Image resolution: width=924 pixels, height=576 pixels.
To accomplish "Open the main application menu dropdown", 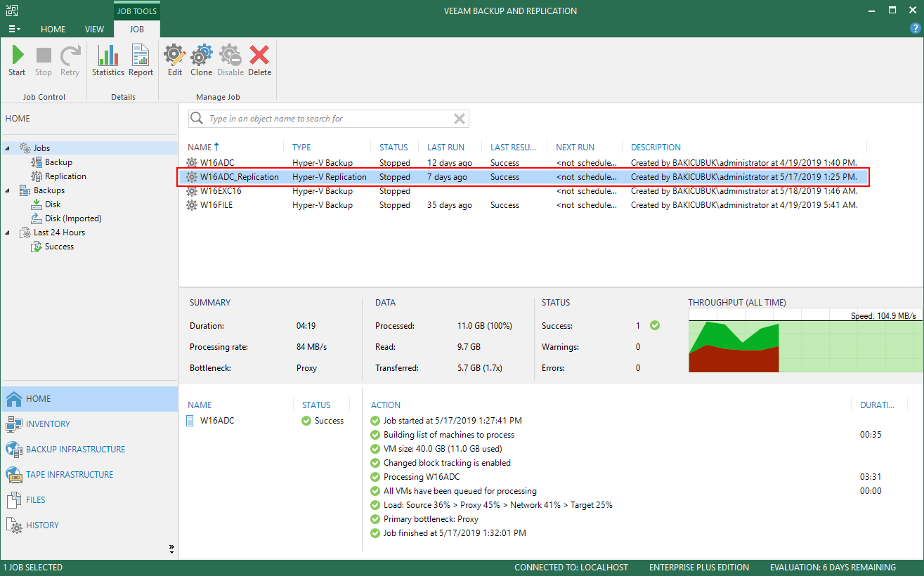I will (x=14, y=30).
